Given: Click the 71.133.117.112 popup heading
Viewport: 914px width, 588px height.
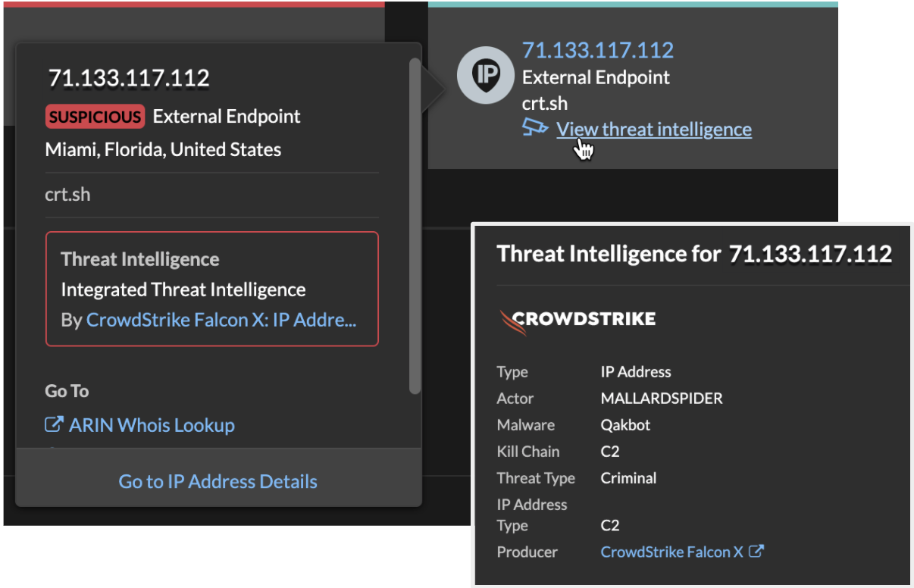Looking at the screenshot, I should (x=129, y=78).
